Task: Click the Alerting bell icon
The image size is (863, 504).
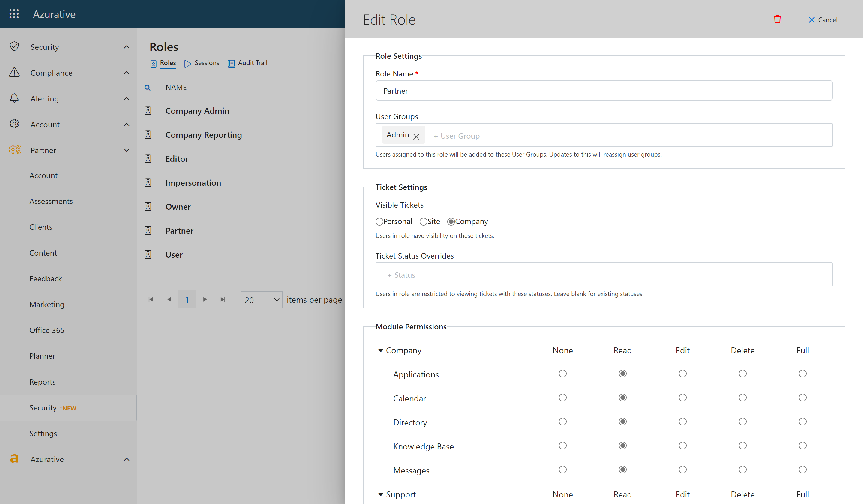Action: click(x=14, y=98)
